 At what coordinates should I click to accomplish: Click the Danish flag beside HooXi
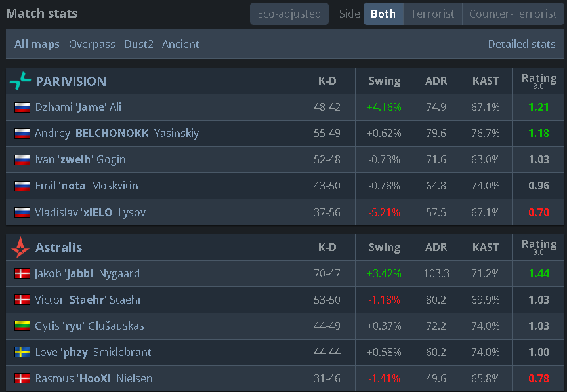tap(23, 379)
